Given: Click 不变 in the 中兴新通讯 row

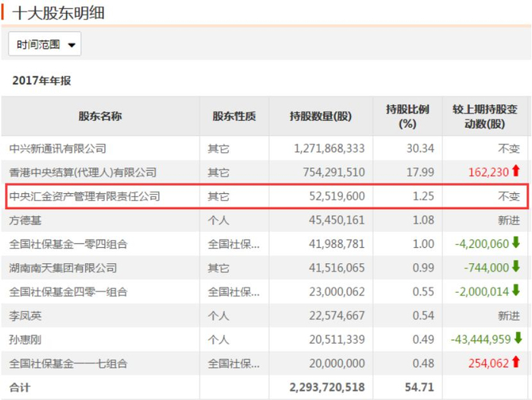Looking at the screenshot, I should (x=509, y=148).
